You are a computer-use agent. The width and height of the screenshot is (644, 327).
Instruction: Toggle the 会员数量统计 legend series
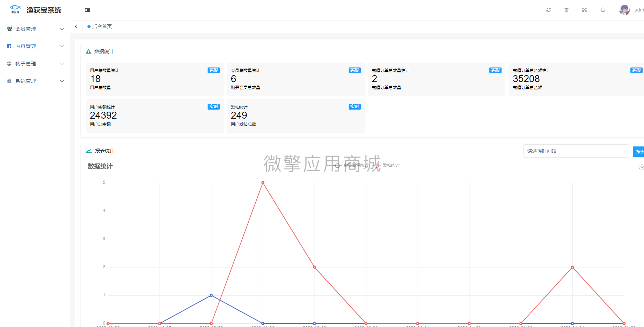[351, 165]
